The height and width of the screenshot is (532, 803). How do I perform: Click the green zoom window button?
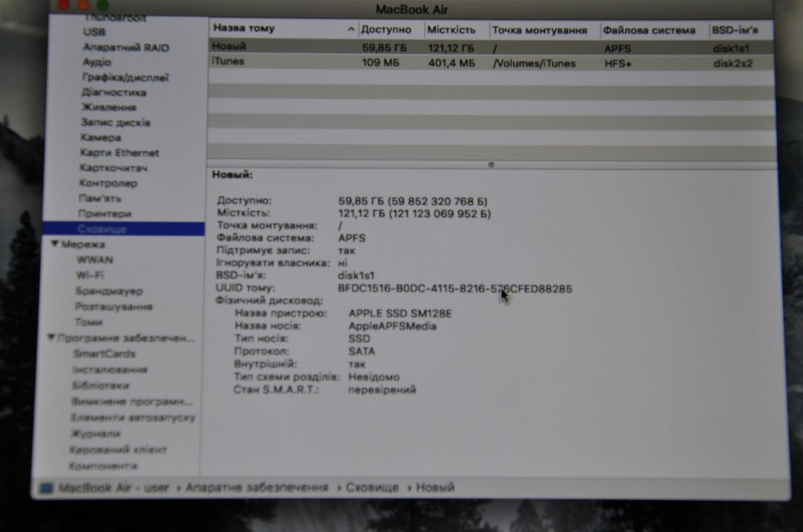(103, 5)
